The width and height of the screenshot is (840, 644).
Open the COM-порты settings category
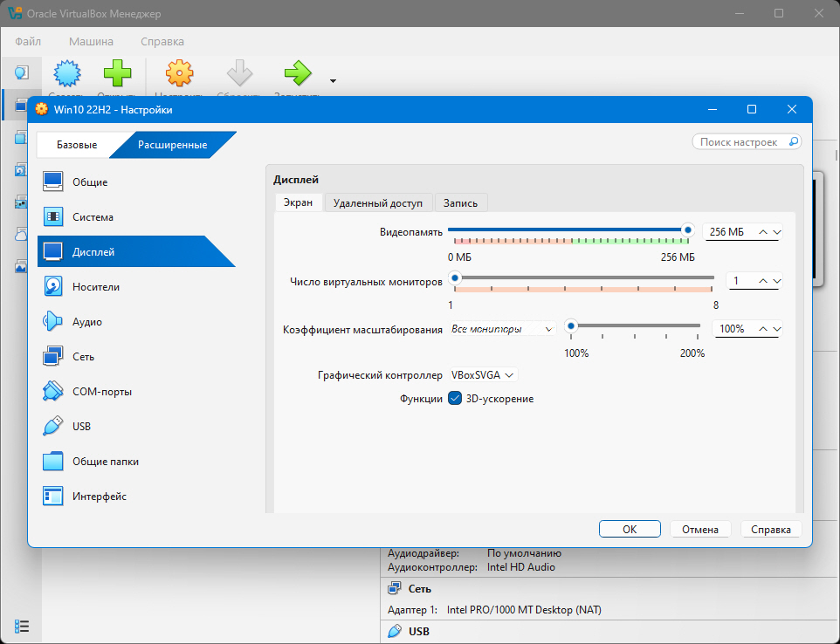136,391
